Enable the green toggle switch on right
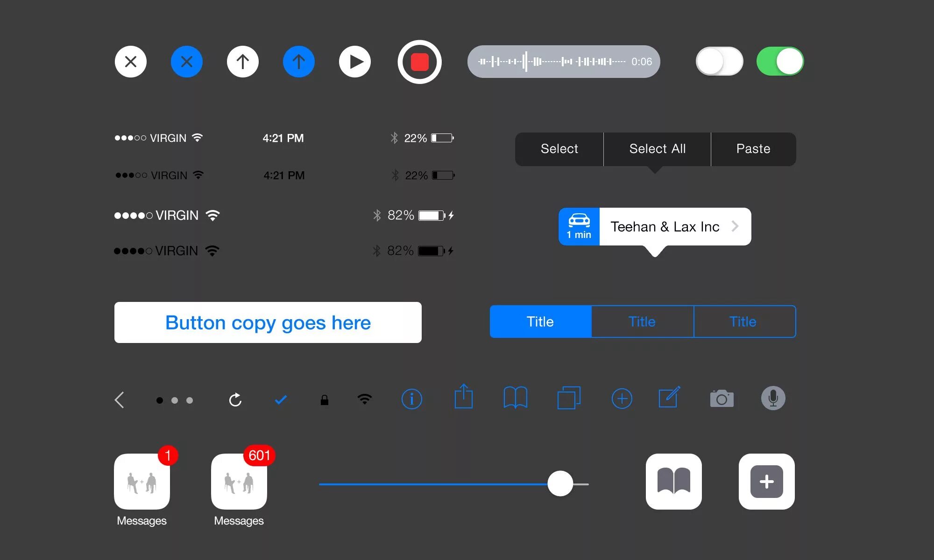 (778, 61)
